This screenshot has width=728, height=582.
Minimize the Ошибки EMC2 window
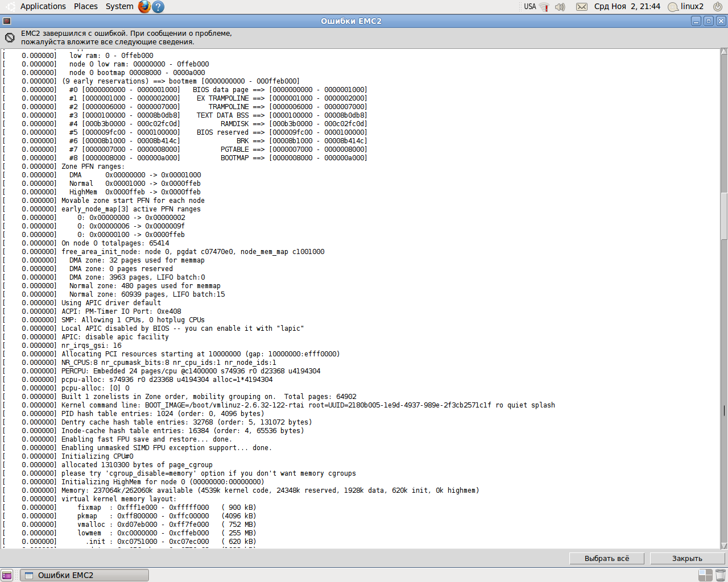696,21
